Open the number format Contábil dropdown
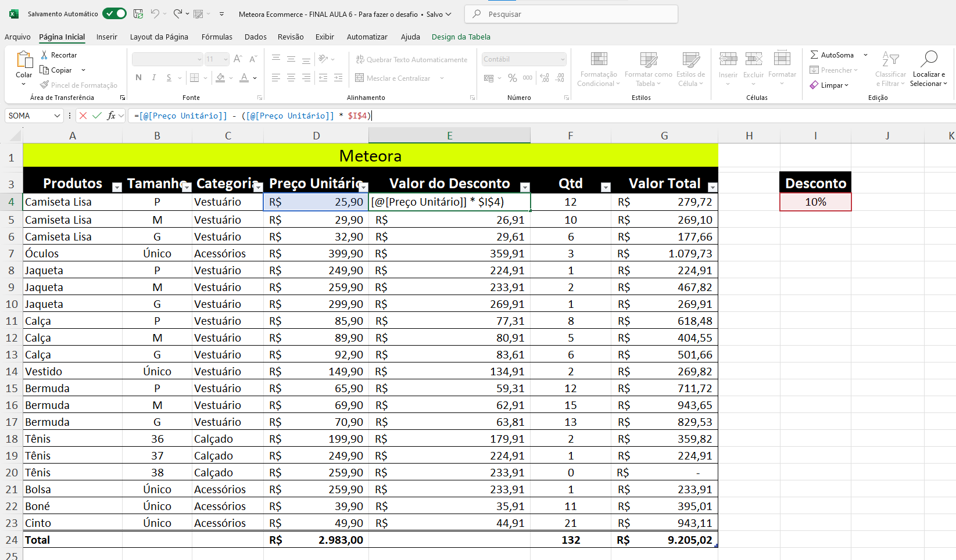 pos(563,59)
